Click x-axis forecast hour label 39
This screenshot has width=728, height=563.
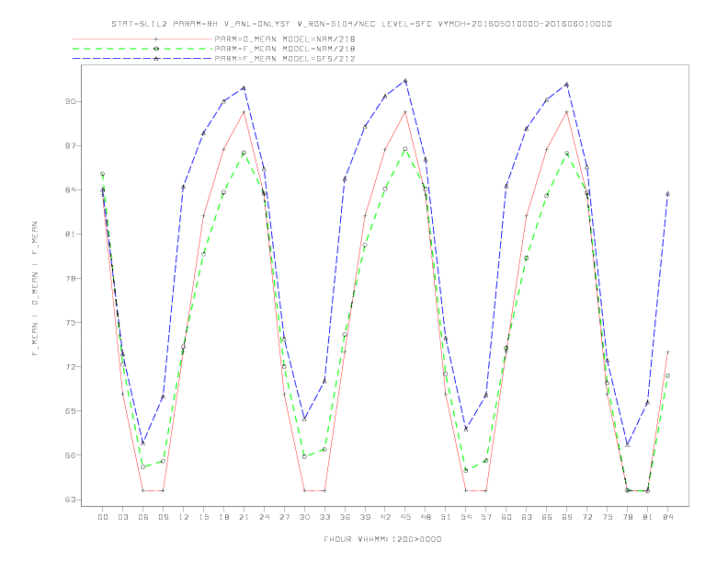[365, 517]
